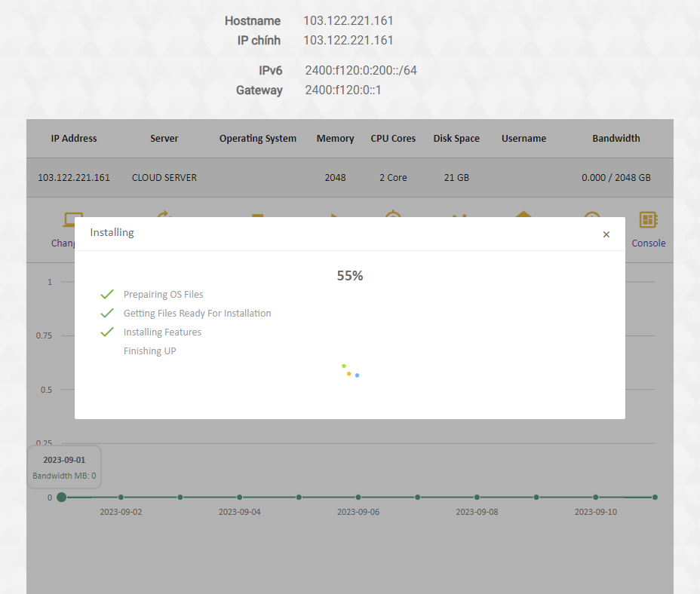
Task: Click checkmark beside Prepairing OS Files
Action: click(x=107, y=294)
